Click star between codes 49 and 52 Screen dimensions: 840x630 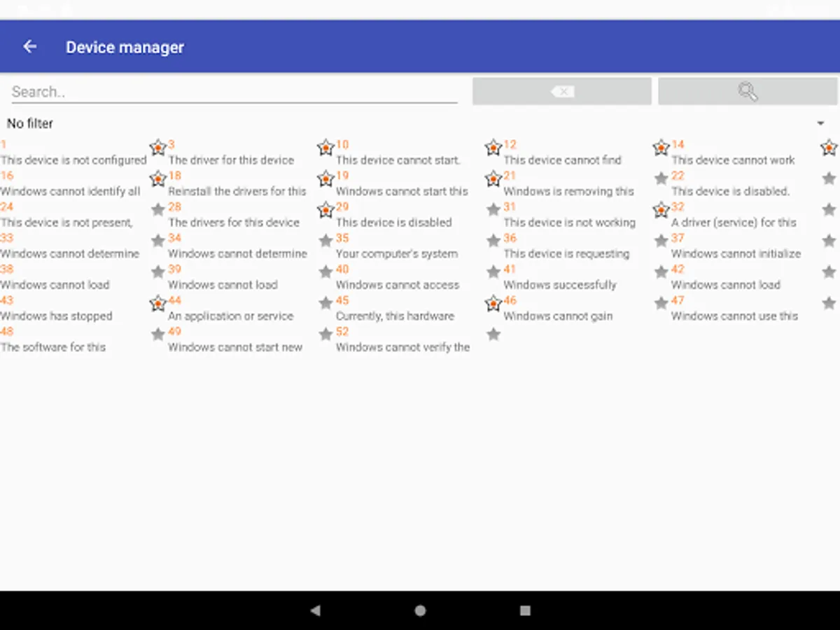coord(325,334)
